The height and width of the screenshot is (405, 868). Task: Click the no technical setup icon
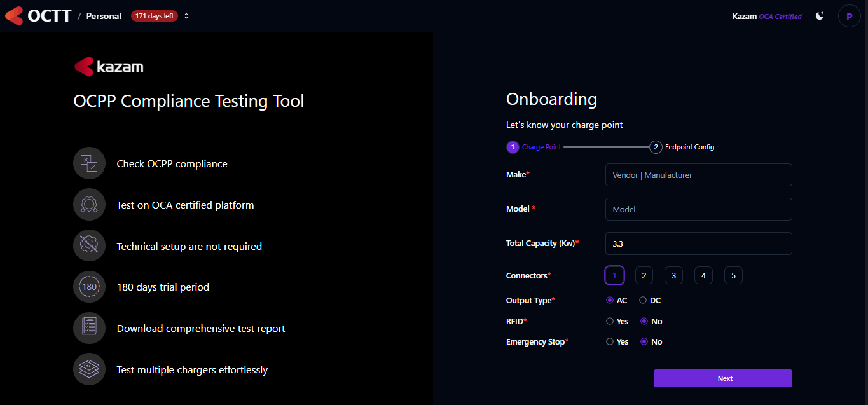click(x=89, y=246)
